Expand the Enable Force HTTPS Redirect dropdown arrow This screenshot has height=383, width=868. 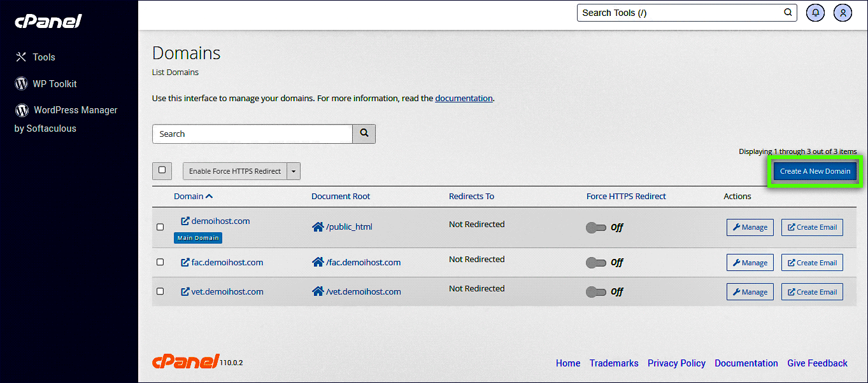pyautogui.click(x=294, y=171)
